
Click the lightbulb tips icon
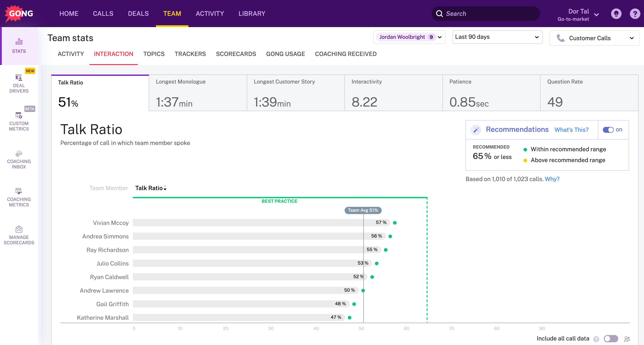(x=616, y=14)
